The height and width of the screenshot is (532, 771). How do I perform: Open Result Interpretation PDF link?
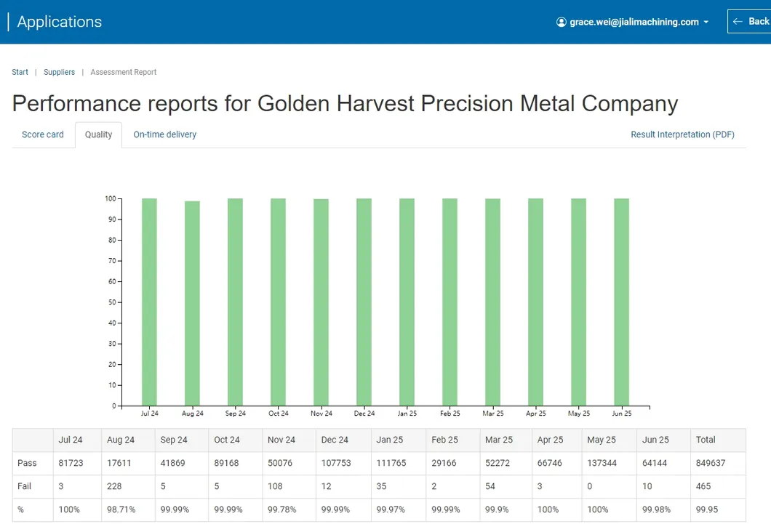click(682, 134)
